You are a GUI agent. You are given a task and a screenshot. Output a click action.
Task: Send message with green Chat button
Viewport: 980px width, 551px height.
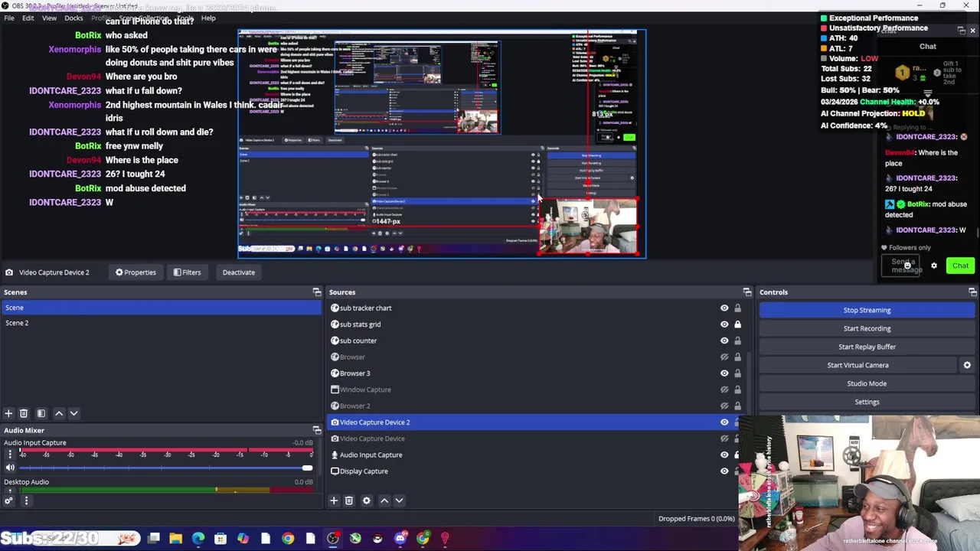point(961,266)
